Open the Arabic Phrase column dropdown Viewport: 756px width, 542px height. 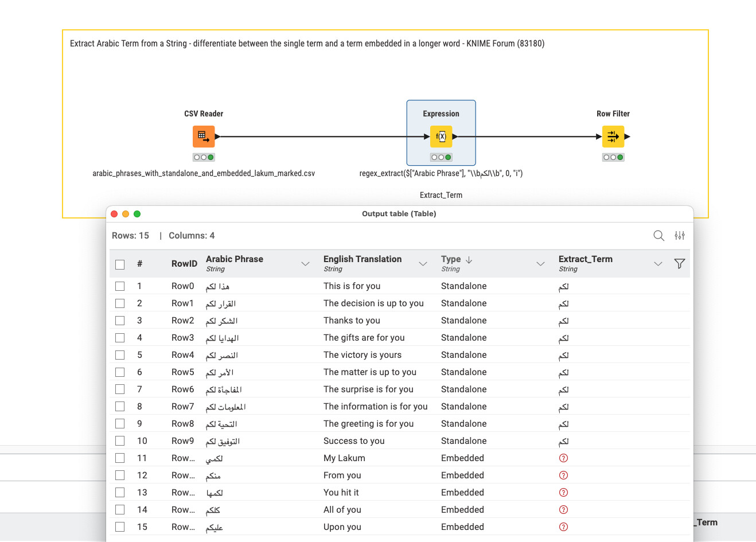pos(305,263)
